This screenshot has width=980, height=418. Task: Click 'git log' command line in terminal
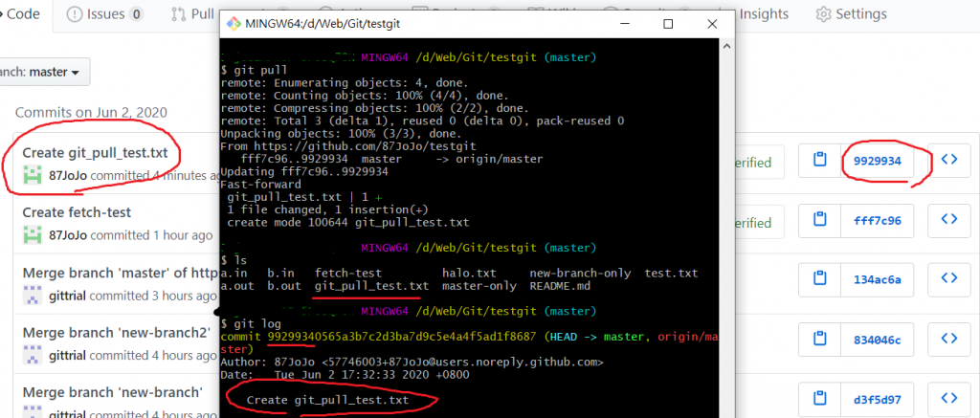point(252,323)
